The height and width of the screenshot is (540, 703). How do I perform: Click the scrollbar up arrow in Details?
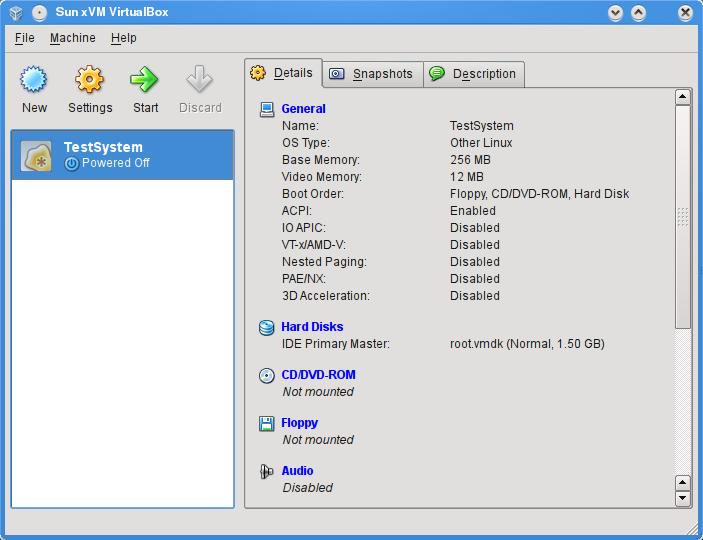coord(683,97)
